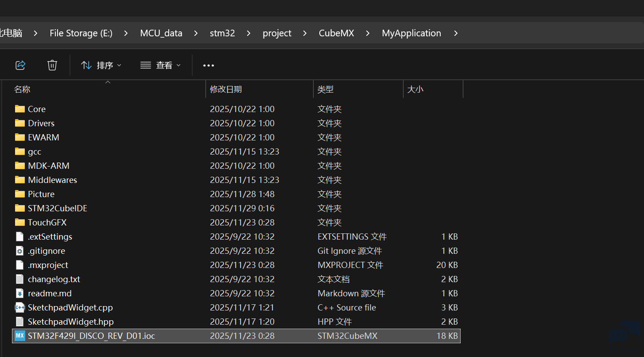Select the STM32CubeMX .ioc file icon
Screen dimensions: 644x357
click(x=20, y=336)
